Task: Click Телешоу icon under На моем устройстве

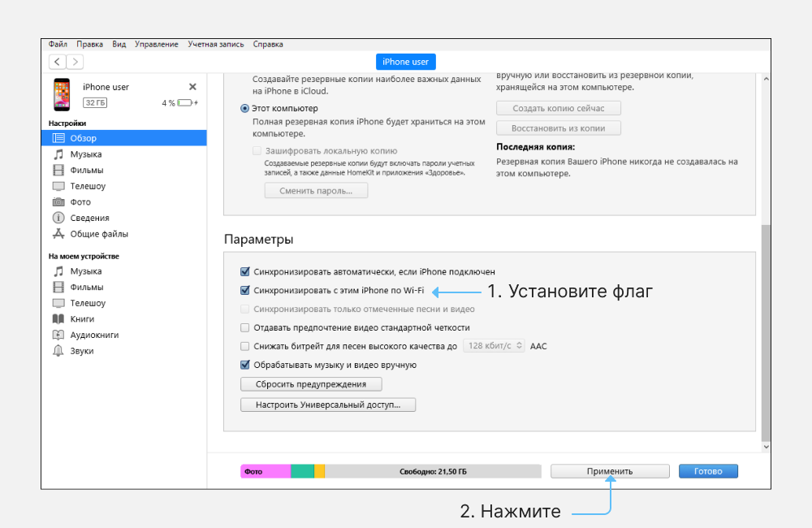Action: pos(58,303)
